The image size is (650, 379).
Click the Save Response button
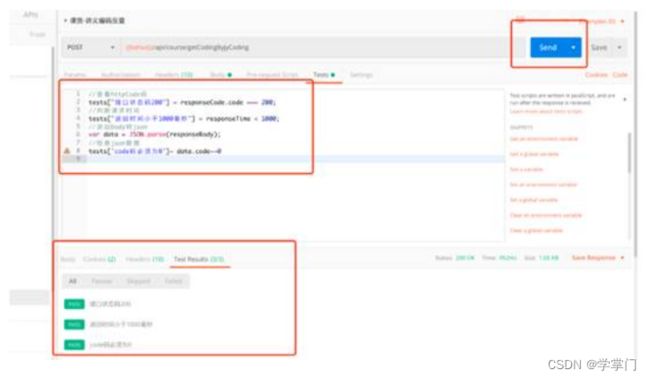click(594, 258)
